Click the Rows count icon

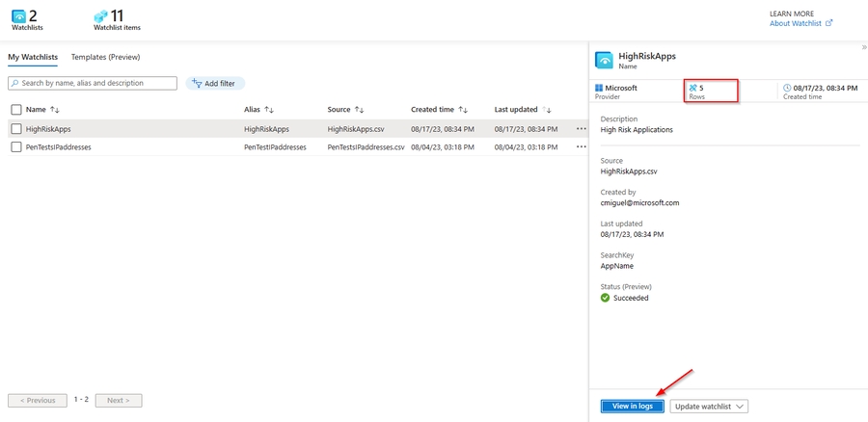pyautogui.click(x=692, y=88)
